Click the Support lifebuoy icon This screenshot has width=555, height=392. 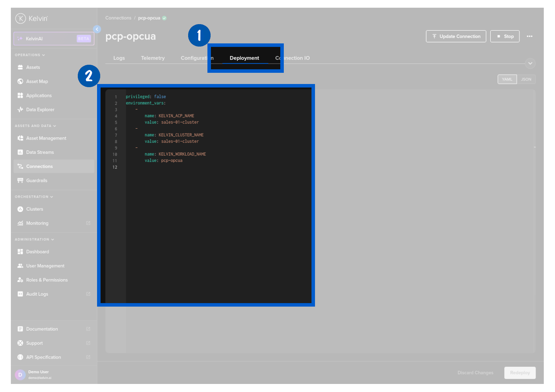[20, 343]
